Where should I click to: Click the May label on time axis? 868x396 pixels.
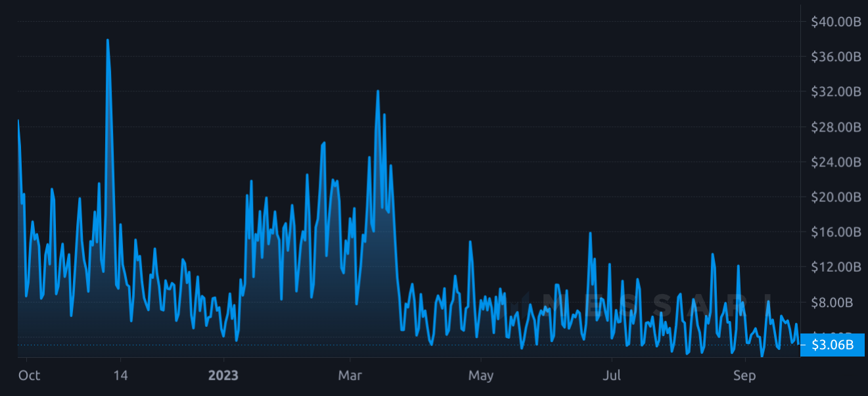pyautogui.click(x=481, y=376)
